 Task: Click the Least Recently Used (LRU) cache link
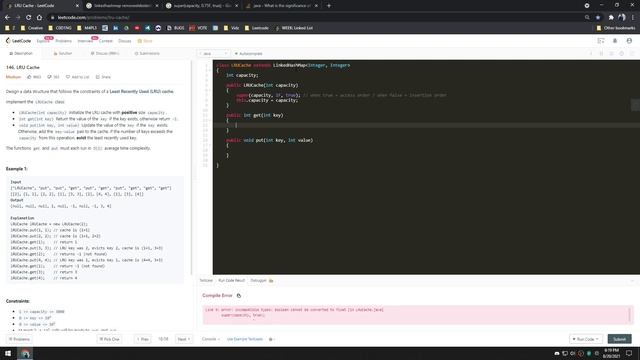coord(141,91)
